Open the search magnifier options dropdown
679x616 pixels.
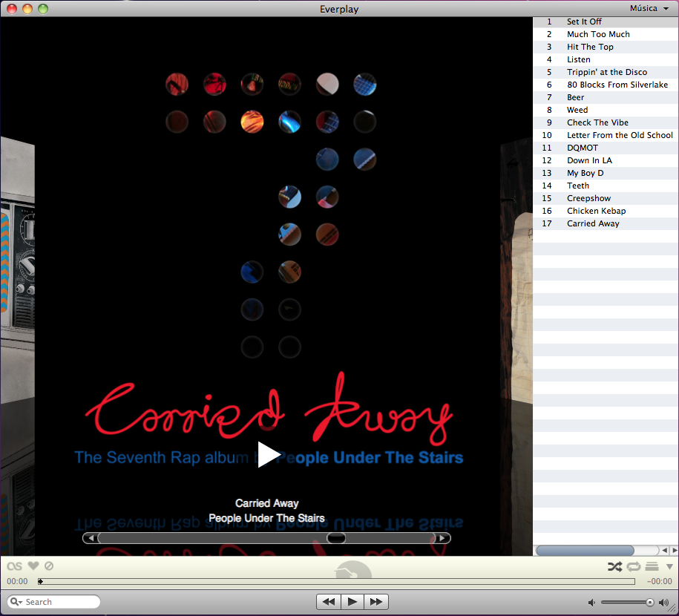16,602
